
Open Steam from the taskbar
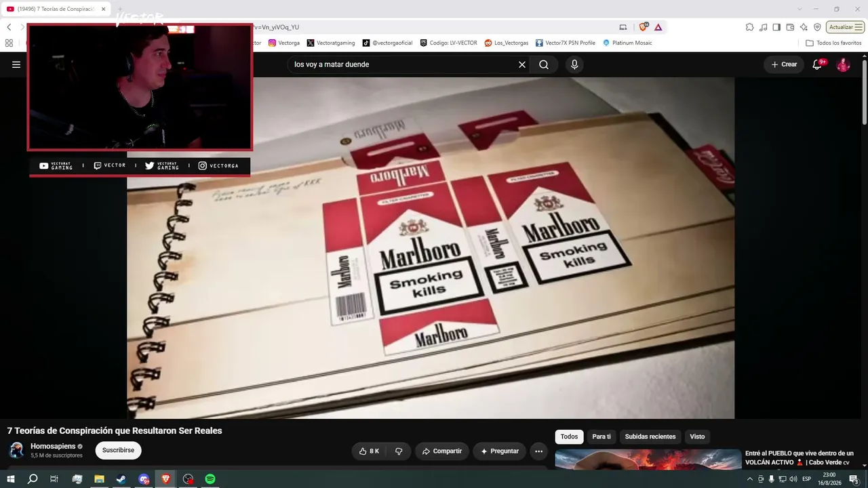pyautogui.click(x=121, y=479)
